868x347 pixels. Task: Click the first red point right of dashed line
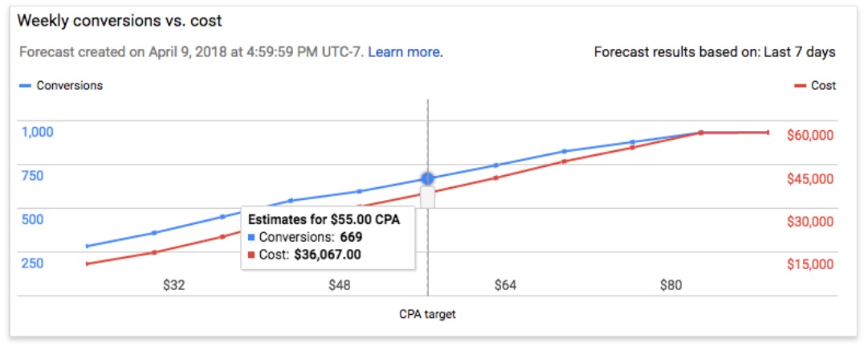[495, 178]
